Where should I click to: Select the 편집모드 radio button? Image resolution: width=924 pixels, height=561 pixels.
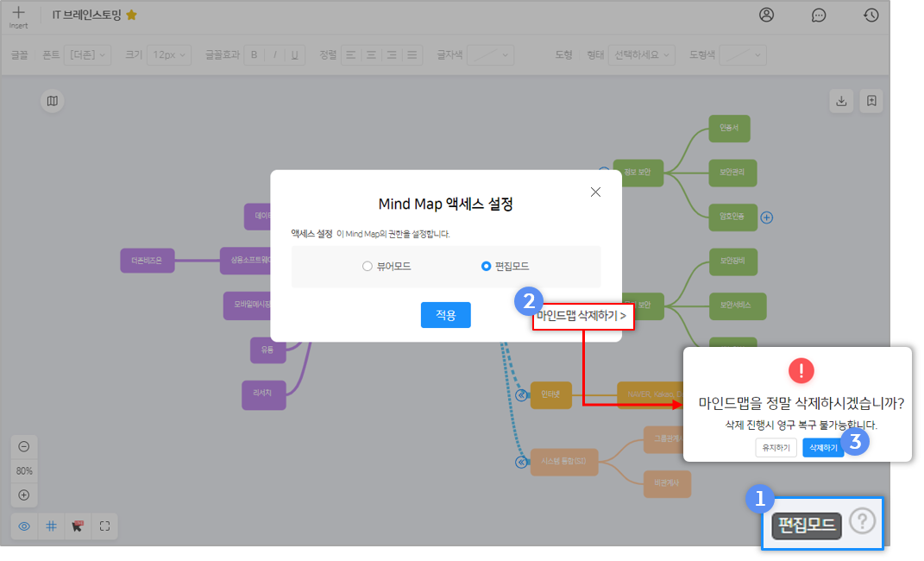(x=486, y=267)
